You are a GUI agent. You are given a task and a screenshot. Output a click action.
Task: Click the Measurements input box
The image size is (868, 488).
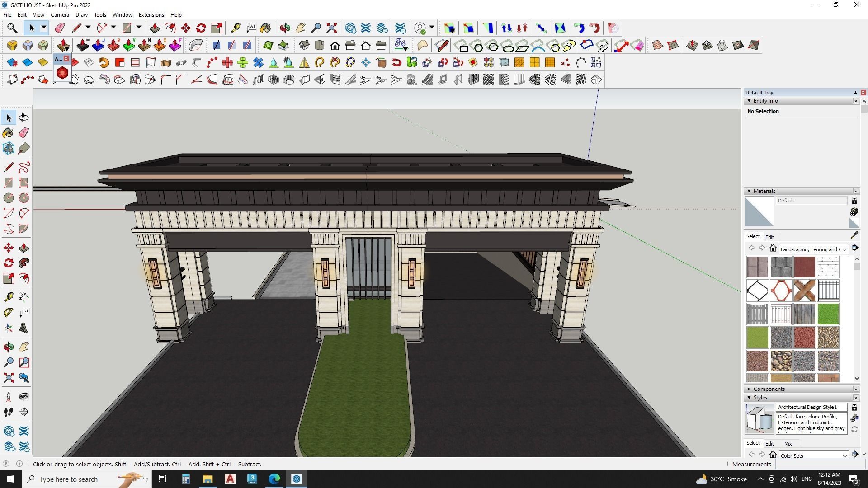[820, 464]
